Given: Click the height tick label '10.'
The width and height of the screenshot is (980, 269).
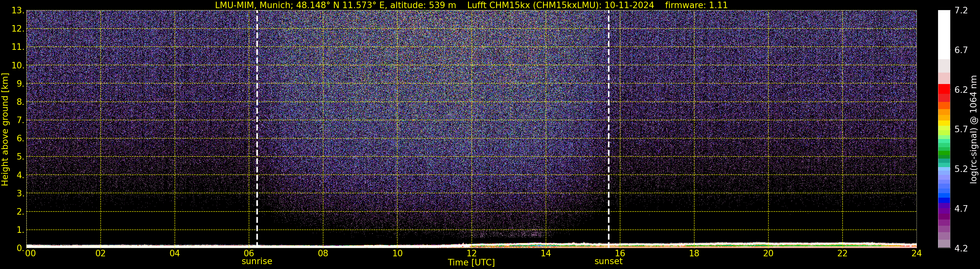Looking at the screenshot, I should 18,65.
